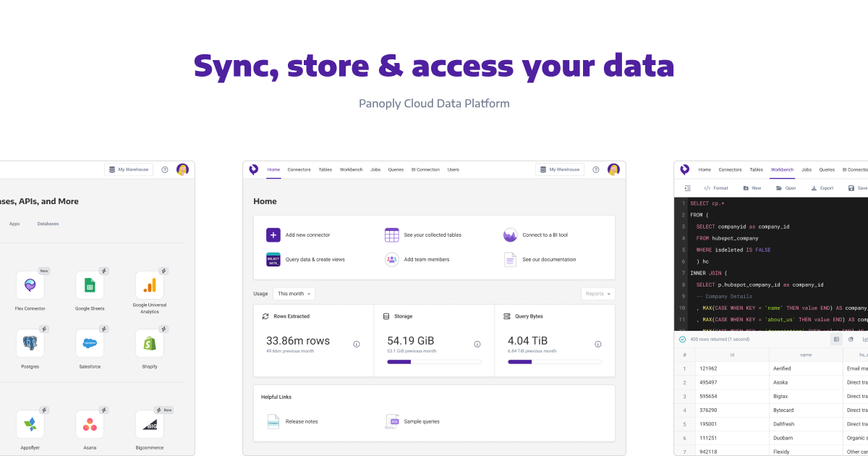This screenshot has width=868, height=456.
Task: Select the Databases filter tab
Action: click(x=48, y=224)
